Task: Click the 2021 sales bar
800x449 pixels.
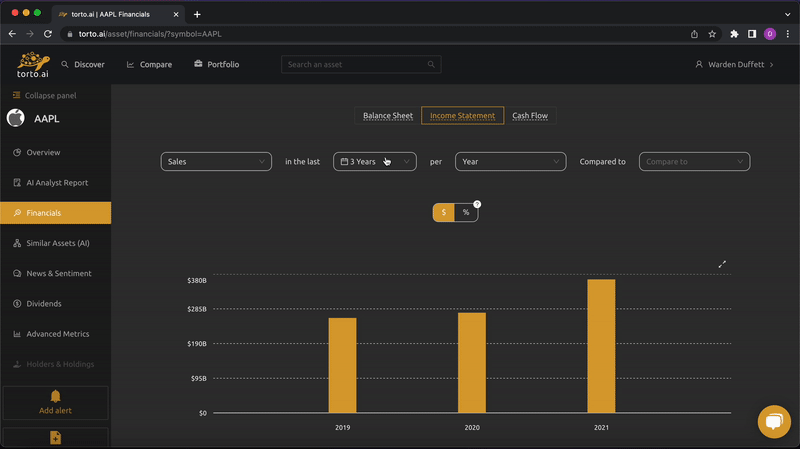Action: tap(601, 346)
